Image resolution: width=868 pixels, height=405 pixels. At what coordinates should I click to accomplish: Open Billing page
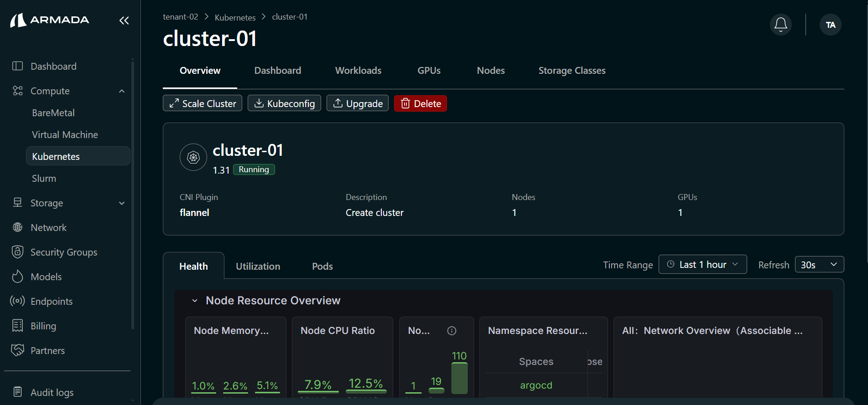coord(43,326)
